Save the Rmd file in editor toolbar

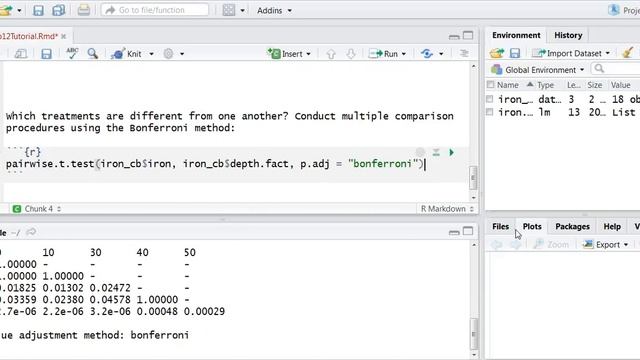pyautogui.click(x=46, y=53)
